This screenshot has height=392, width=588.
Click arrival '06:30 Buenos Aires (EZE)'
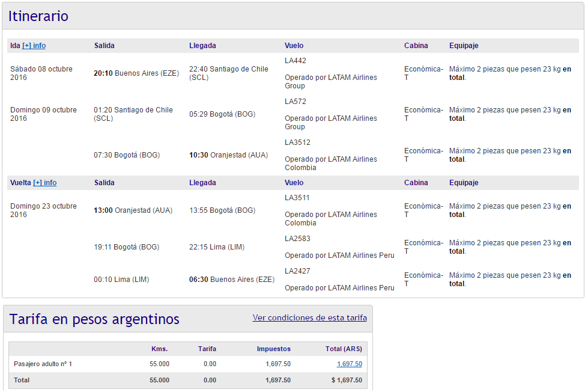tap(232, 280)
